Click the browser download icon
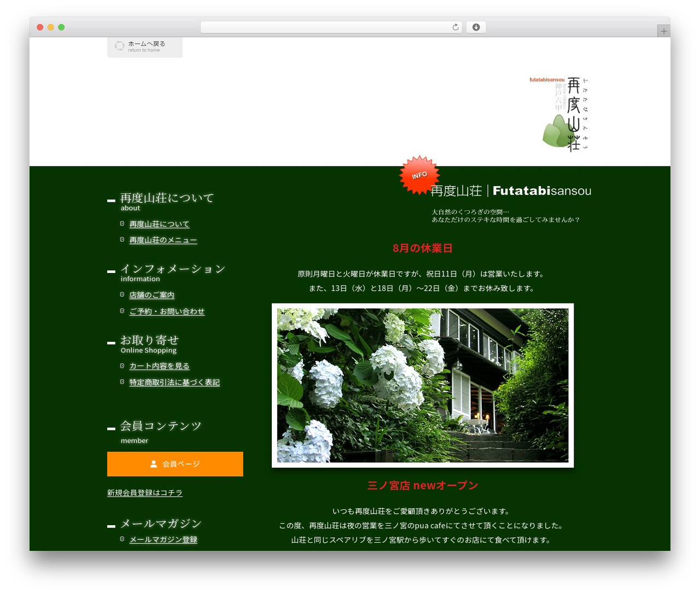The height and width of the screenshot is (593, 700). coord(476,27)
